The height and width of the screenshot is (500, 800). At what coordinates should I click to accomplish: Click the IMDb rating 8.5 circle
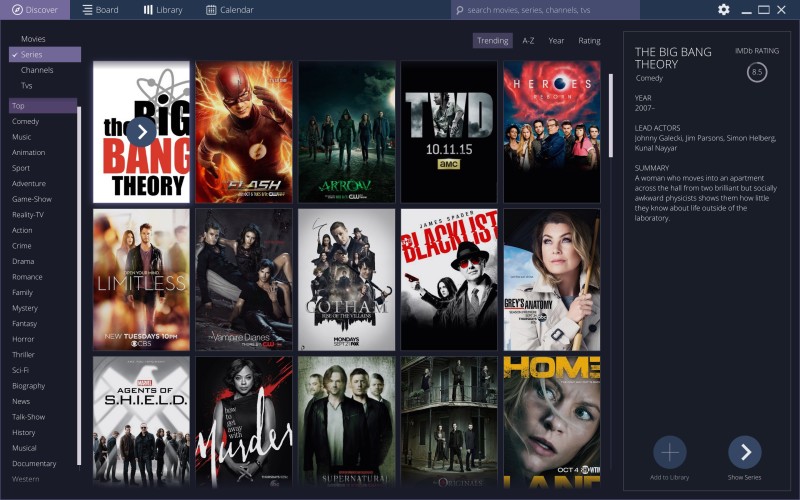(757, 72)
